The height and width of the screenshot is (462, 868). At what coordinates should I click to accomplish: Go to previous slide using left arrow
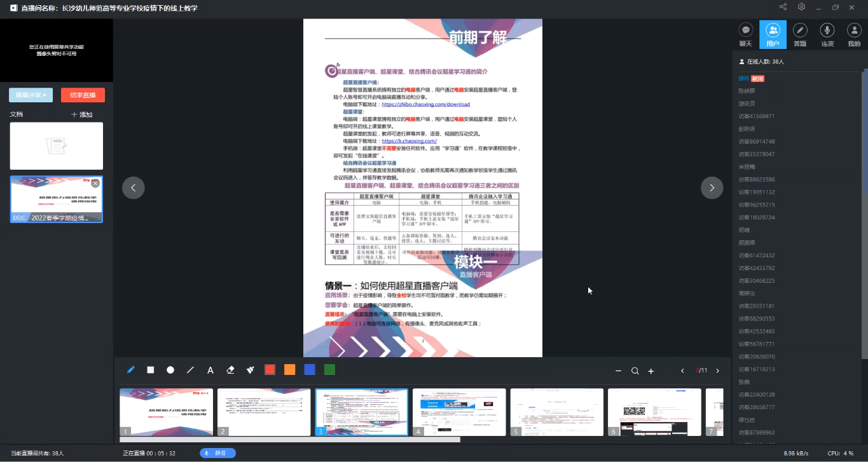(134, 187)
